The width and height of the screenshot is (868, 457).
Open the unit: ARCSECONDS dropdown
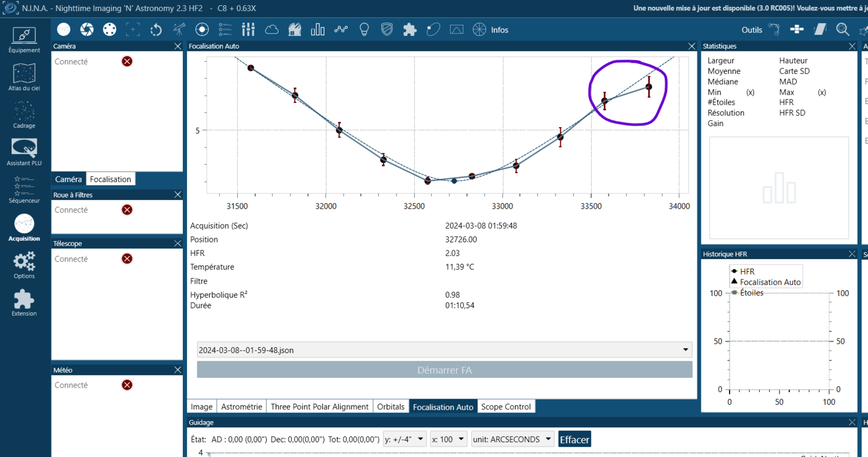[513, 440]
